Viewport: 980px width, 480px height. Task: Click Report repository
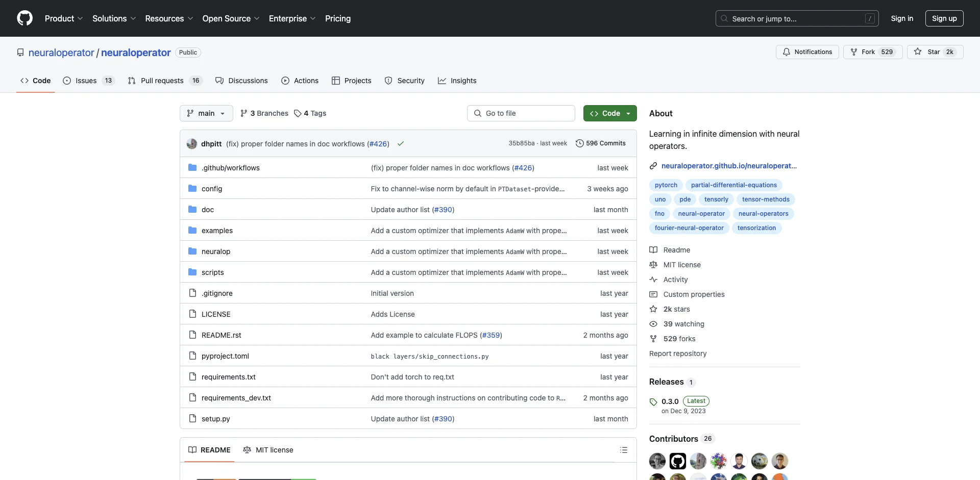tap(678, 353)
